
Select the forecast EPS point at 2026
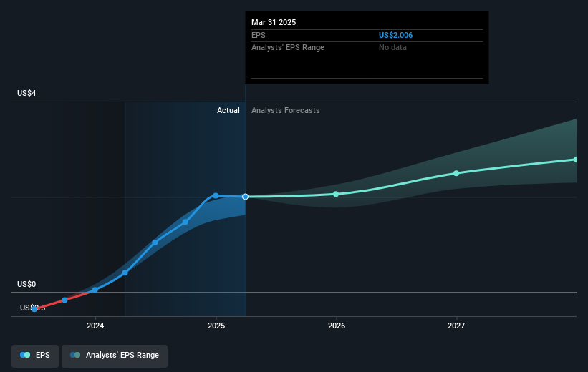[x=336, y=194]
